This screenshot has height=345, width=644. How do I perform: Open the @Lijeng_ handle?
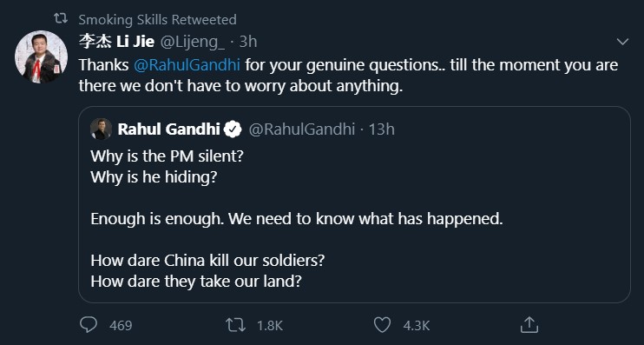click(x=192, y=42)
